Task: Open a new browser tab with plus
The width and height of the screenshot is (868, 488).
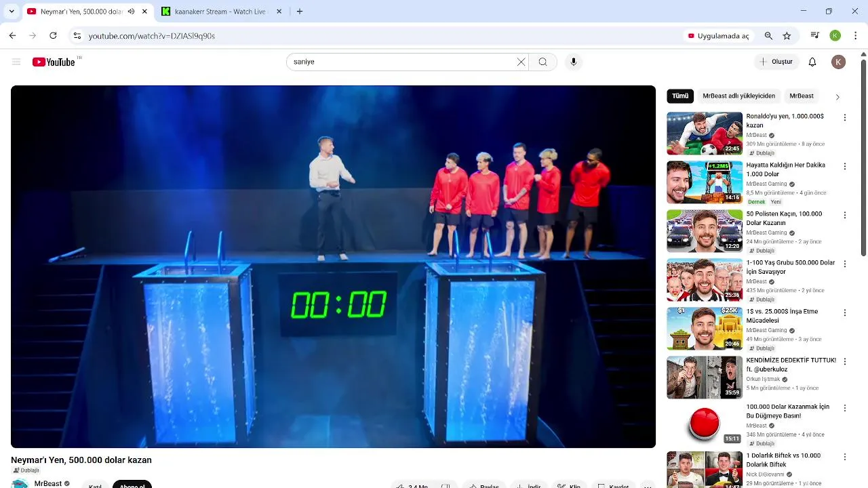Action: tap(300, 12)
